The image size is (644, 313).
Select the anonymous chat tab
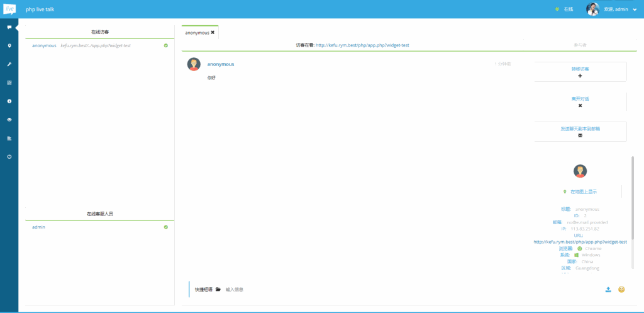click(x=197, y=32)
